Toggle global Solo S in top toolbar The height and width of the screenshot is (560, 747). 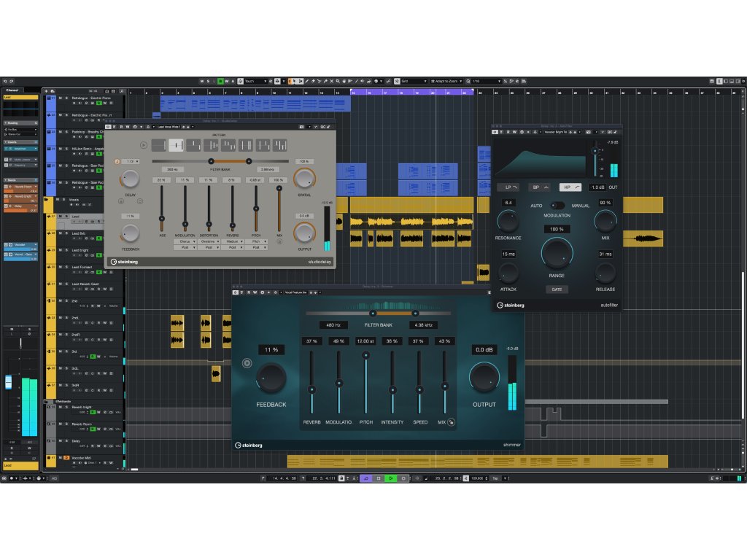[208, 81]
